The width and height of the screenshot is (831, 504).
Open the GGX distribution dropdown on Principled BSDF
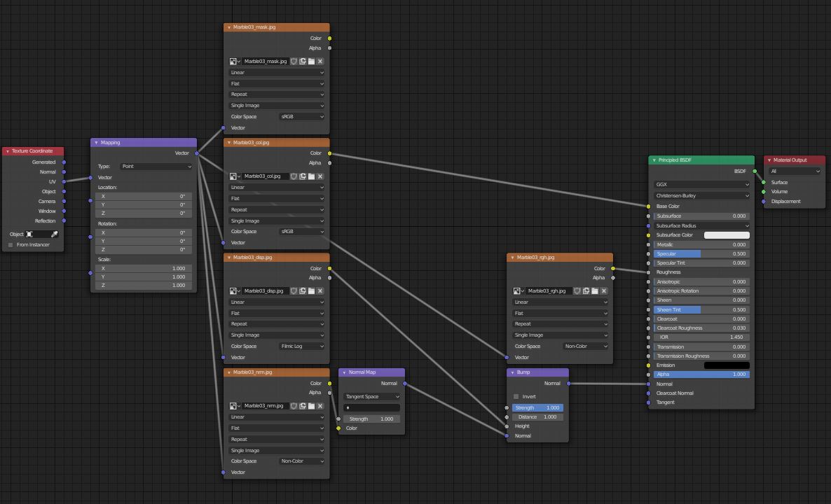point(701,184)
